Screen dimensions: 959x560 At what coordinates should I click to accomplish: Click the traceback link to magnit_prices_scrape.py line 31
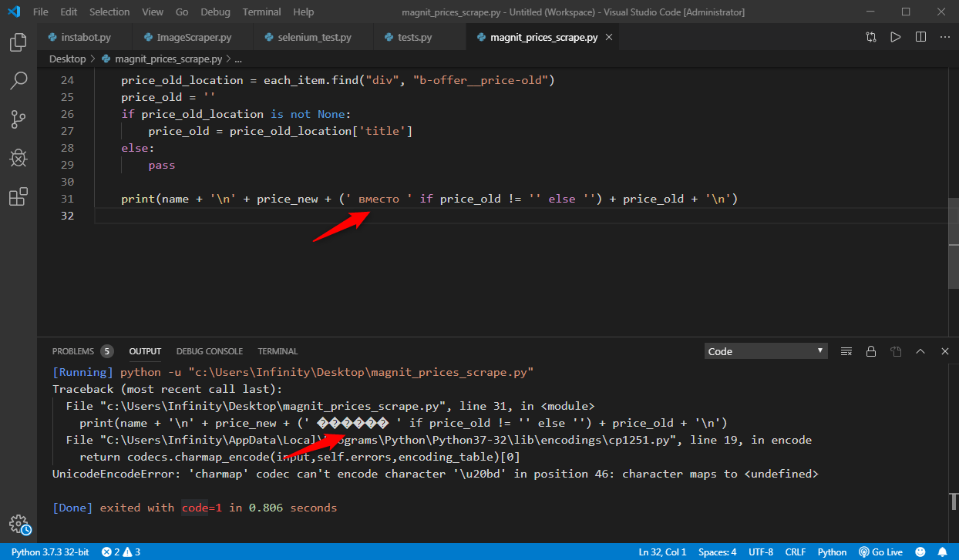[330, 406]
